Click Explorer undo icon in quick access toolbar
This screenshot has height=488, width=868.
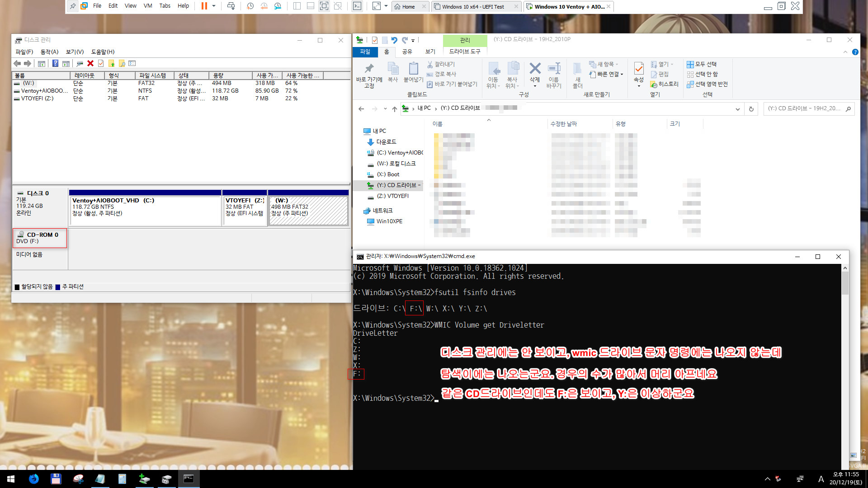coord(394,40)
